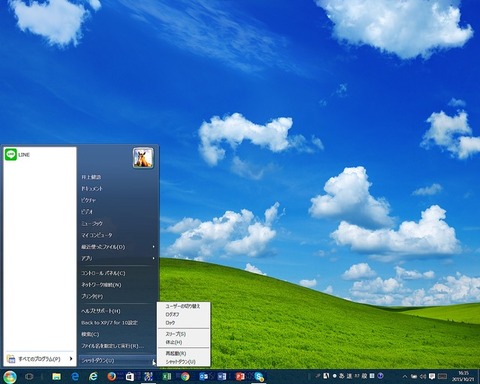
Task: Open ネットワーク接続(N) entry
Action: click(x=101, y=285)
